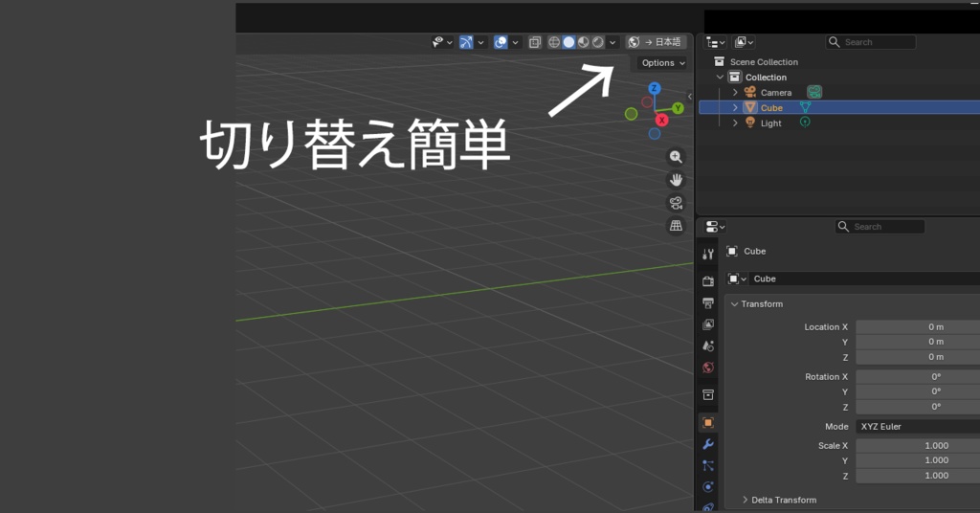
Task: Open object visibility and selectability dropdown
Action: coord(442,42)
